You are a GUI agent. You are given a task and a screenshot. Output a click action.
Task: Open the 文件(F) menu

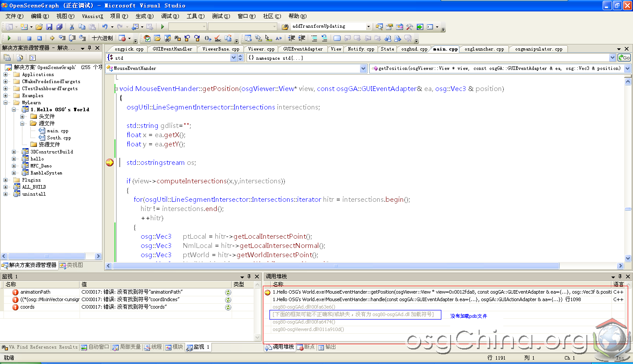pos(15,16)
